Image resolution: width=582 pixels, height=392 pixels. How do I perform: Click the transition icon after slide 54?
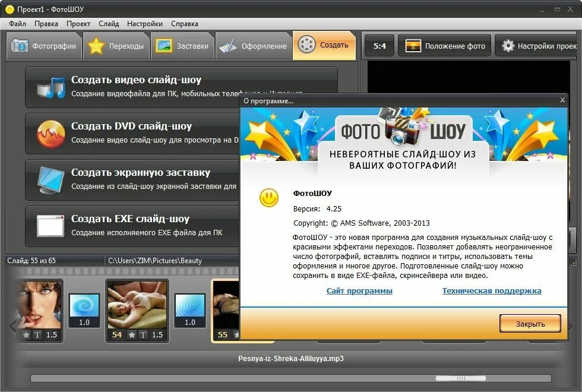tap(189, 310)
